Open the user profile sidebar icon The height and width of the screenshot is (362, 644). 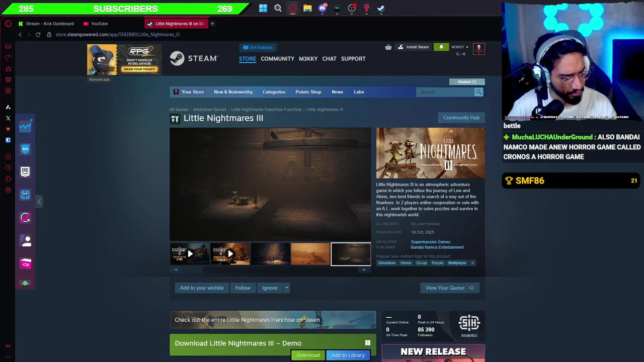coord(25,241)
